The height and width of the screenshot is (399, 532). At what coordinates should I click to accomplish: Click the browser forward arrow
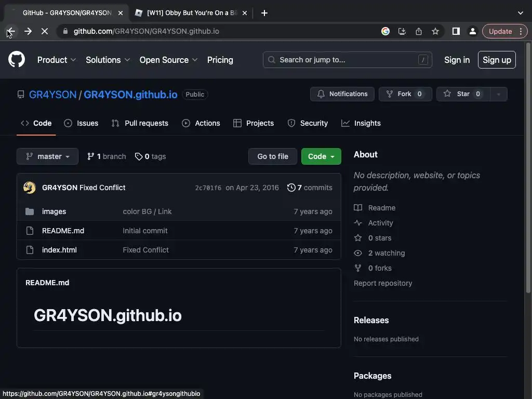pyautogui.click(x=28, y=31)
